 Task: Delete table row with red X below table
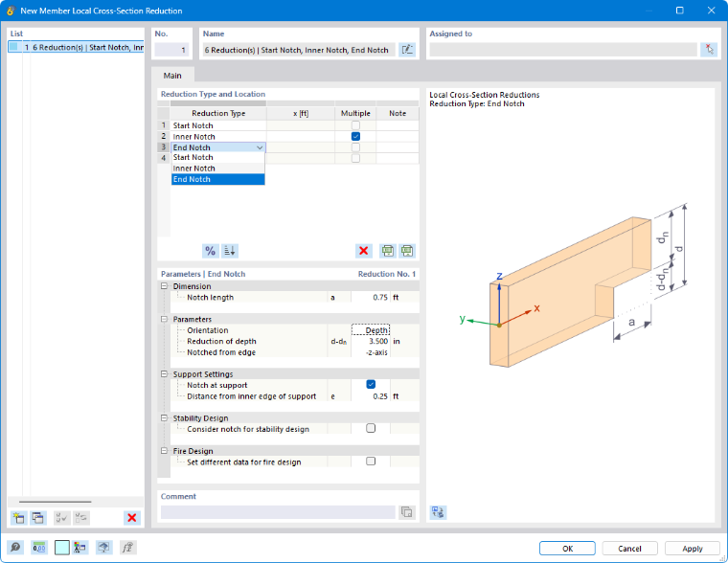(364, 251)
